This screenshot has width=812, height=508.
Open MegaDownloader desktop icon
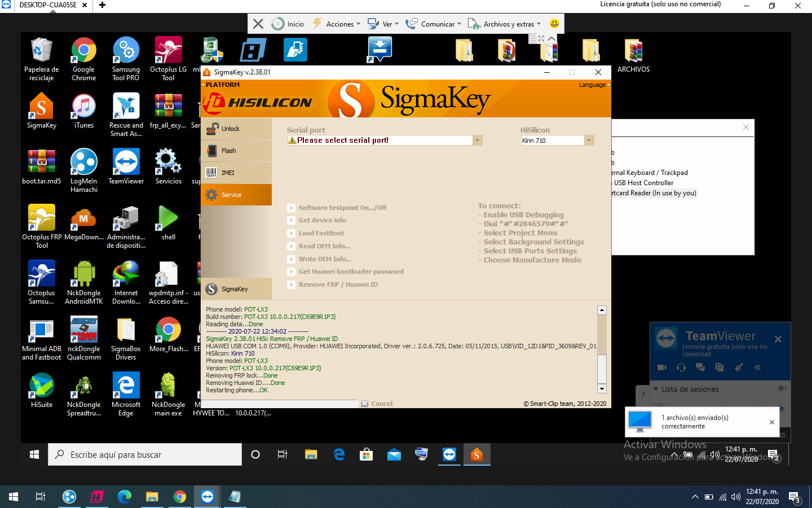coord(84,222)
